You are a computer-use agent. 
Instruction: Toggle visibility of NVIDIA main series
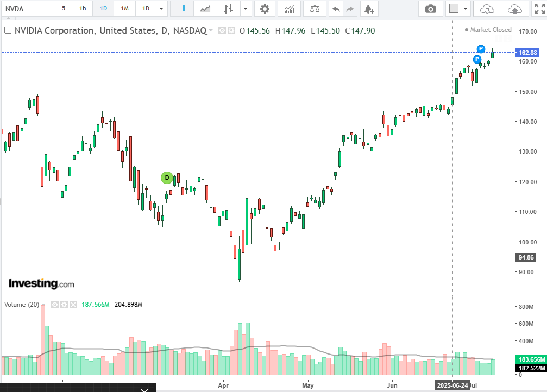pos(222,31)
